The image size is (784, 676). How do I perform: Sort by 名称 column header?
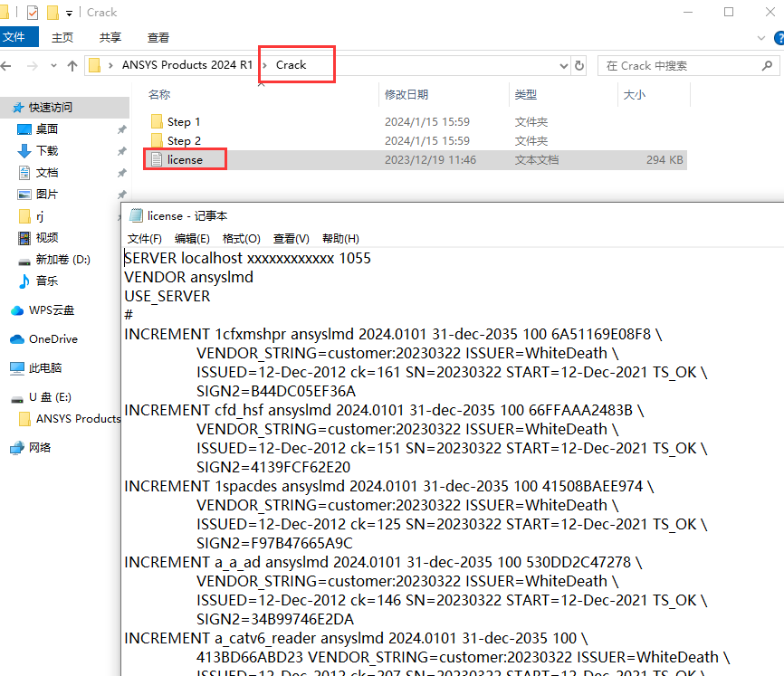tap(159, 94)
